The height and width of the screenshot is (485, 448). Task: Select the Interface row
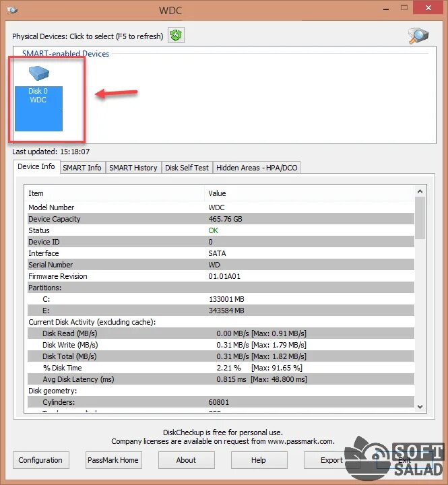click(x=221, y=253)
